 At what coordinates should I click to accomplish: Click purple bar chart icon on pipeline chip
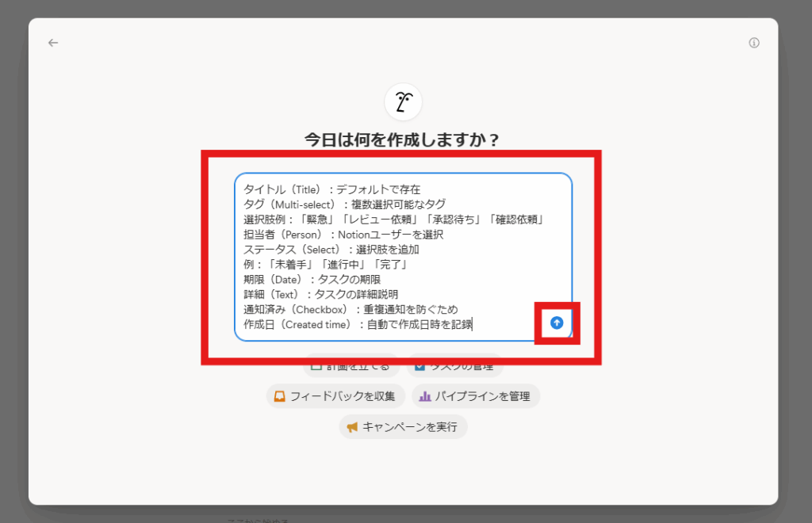pyautogui.click(x=425, y=396)
